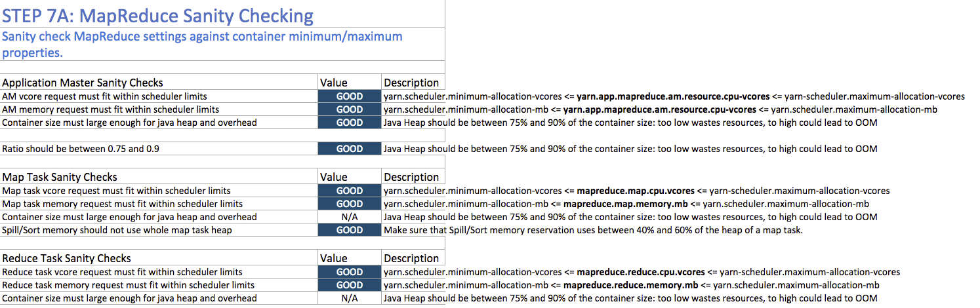Click the Reduce Task Sanity Checks header
This screenshot has height=308, width=980.
(67, 258)
